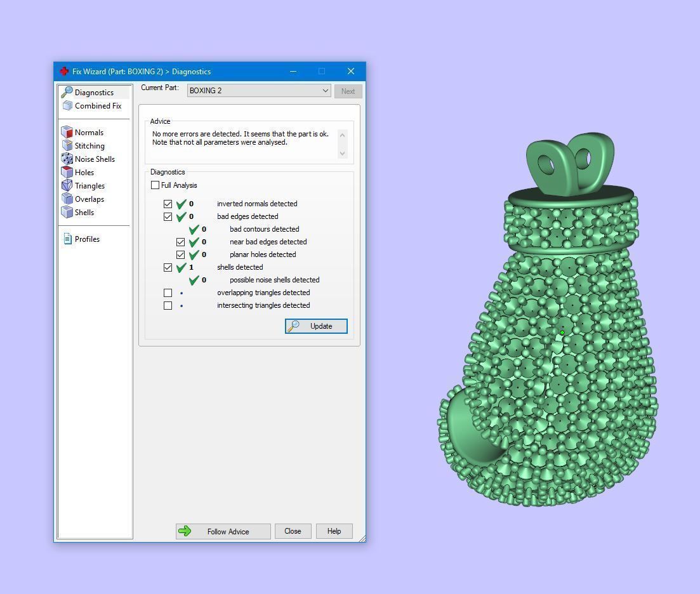Screen dimensions: 700x594
Task: Open the Diagnostics page label
Action: click(x=94, y=93)
